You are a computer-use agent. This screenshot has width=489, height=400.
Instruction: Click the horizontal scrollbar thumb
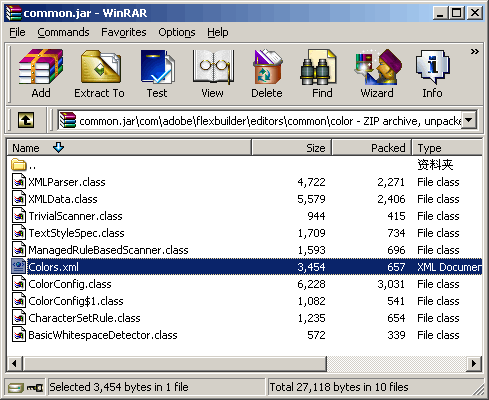click(x=174, y=363)
